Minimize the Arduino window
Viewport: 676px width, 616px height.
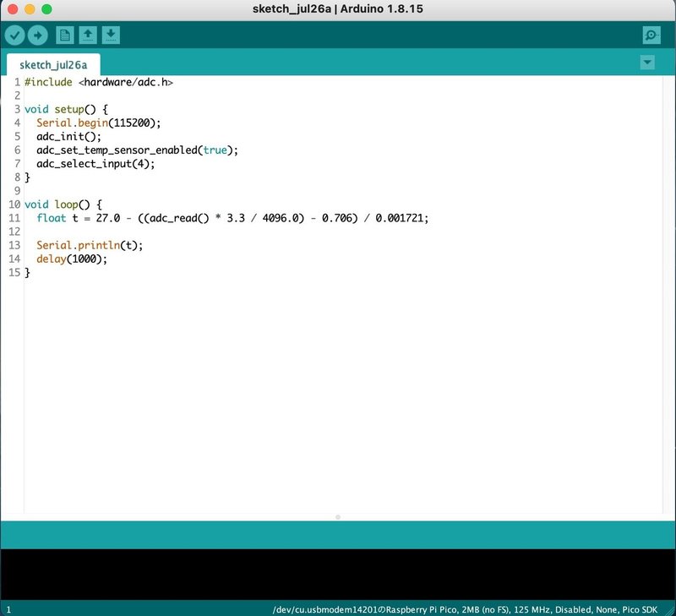(30, 9)
